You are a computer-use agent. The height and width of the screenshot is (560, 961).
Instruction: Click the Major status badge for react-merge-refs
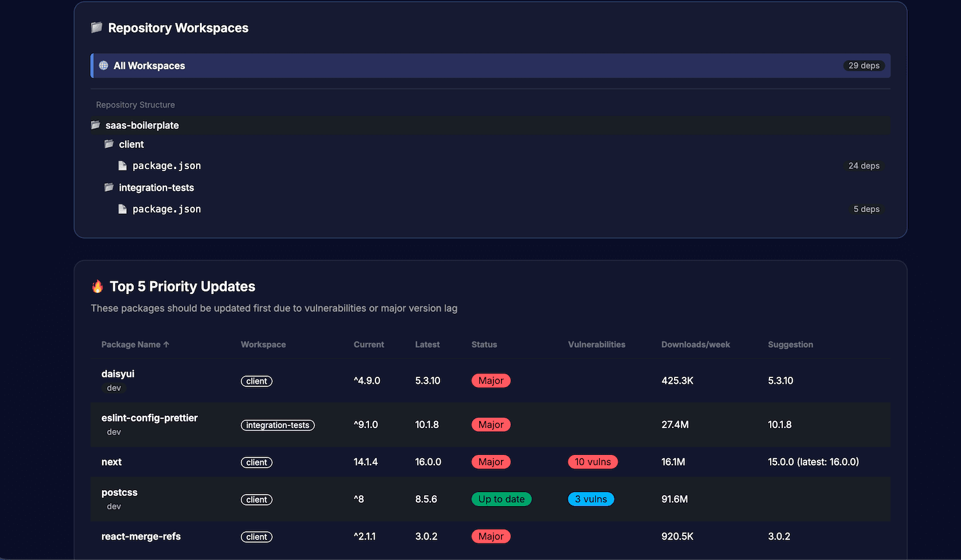[x=491, y=536]
